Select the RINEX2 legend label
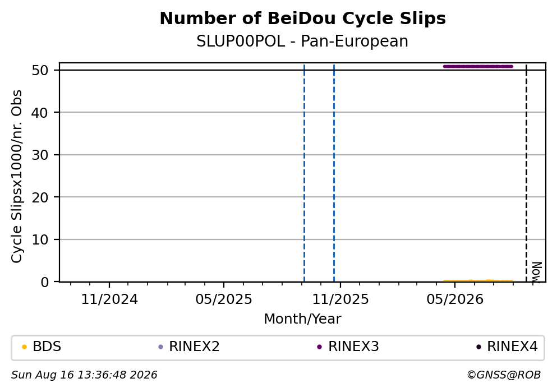557x392 pixels. click(194, 347)
